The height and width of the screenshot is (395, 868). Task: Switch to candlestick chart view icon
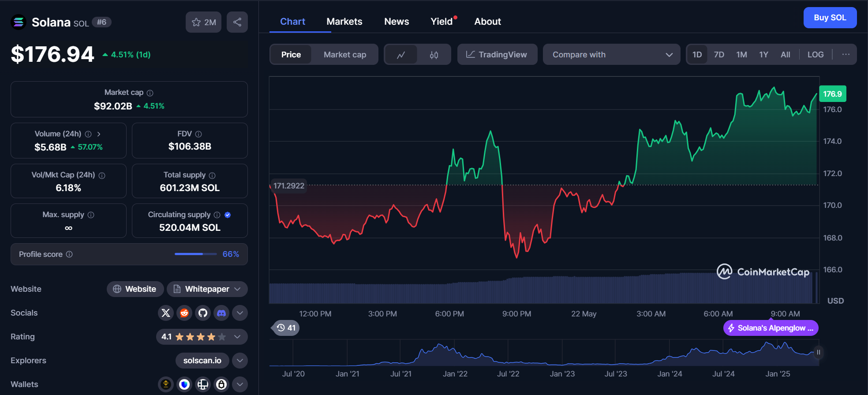click(434, 55)
